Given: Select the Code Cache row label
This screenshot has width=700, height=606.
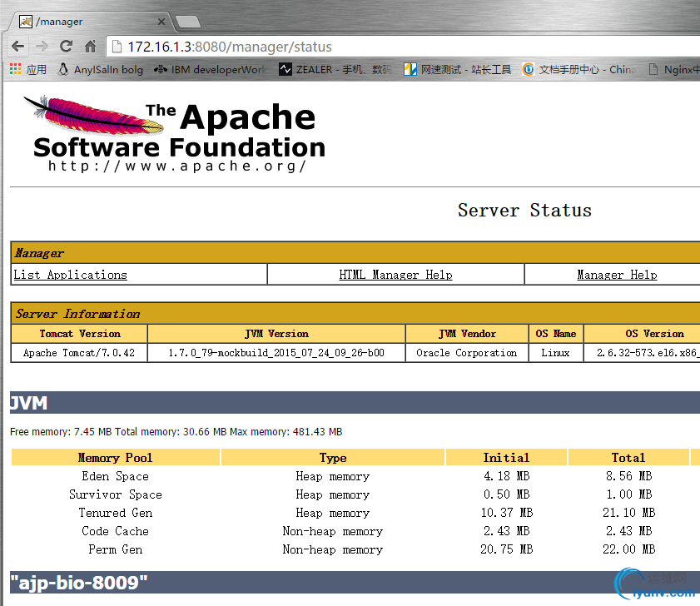Looking at the screenshot, I should [115, 531].
